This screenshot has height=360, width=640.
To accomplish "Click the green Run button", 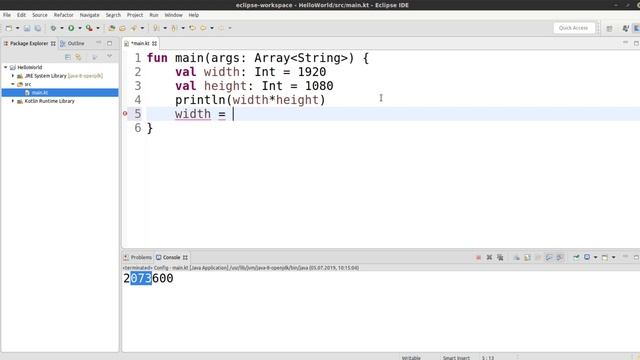I will pyautogui.click(x=71, y=28).
